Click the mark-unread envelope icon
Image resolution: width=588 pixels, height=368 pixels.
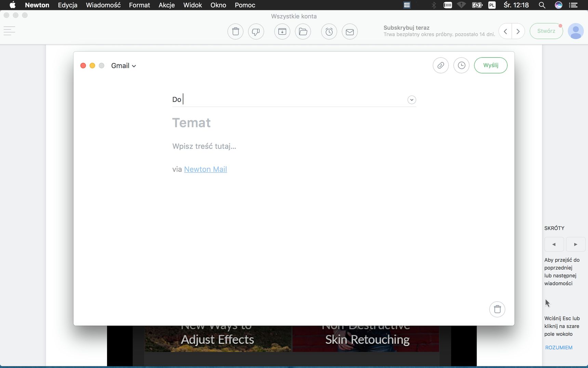pyautogui.click(x=350, y=31)
